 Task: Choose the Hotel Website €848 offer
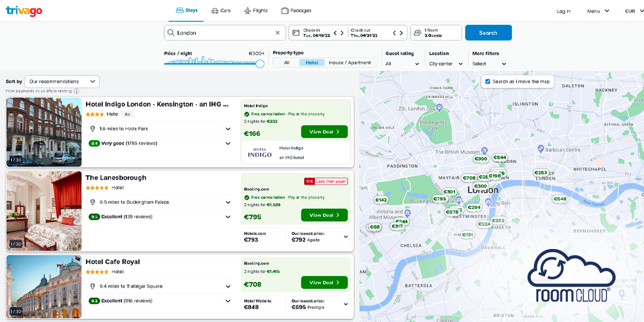click(x=264, y=304)
